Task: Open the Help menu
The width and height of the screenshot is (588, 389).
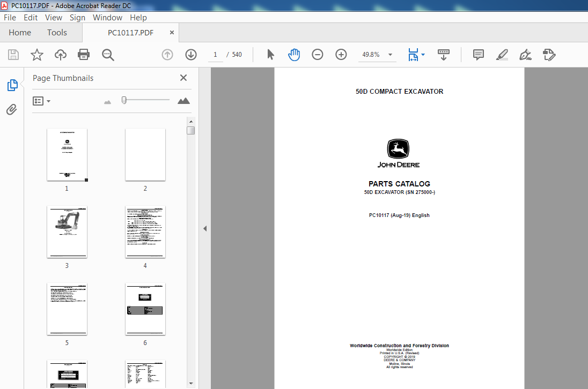Action: point(138,18)
